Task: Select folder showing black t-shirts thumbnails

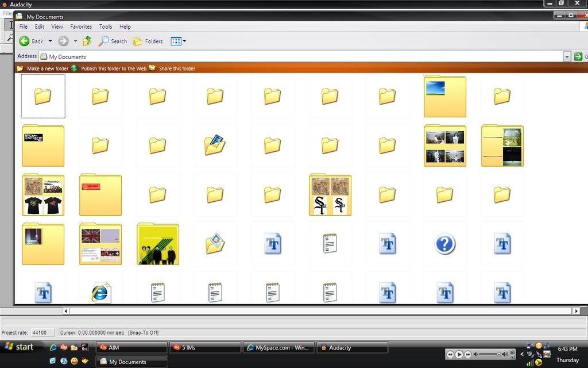Action: [x=43, y=194]
